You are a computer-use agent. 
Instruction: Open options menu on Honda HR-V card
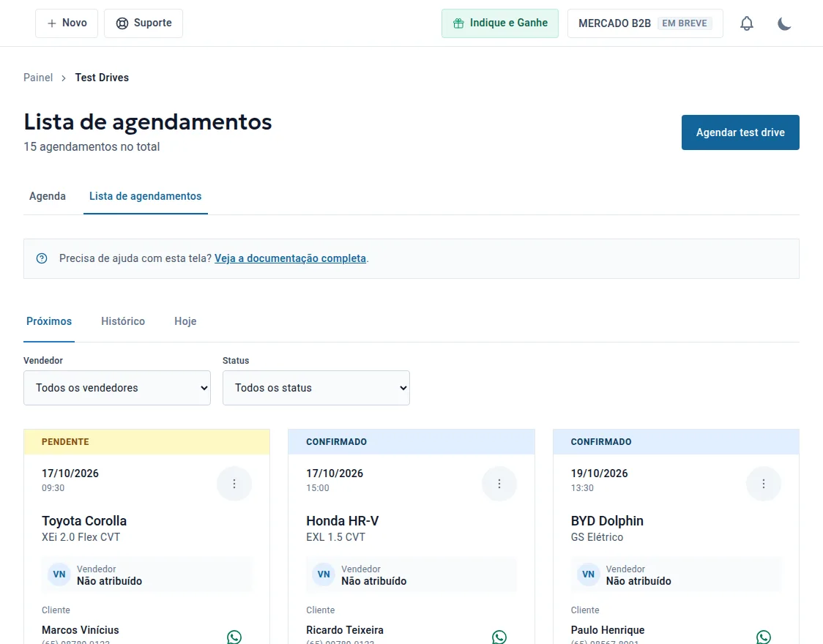tap(499, 484)
